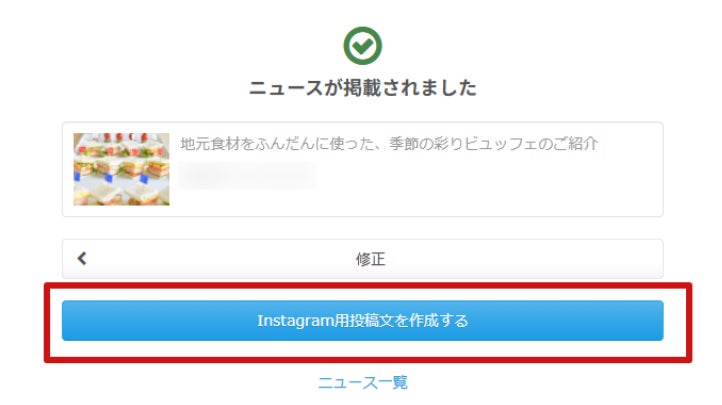Open the news item via sandwich photo
The width and height of the screenshot is (722, 405).
coord(121,169)
